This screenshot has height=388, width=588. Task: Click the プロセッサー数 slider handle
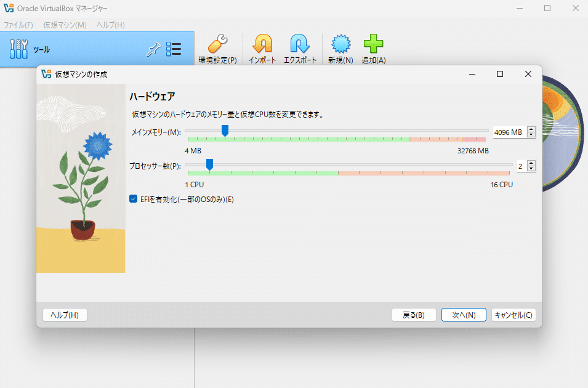tap(209, 164)
